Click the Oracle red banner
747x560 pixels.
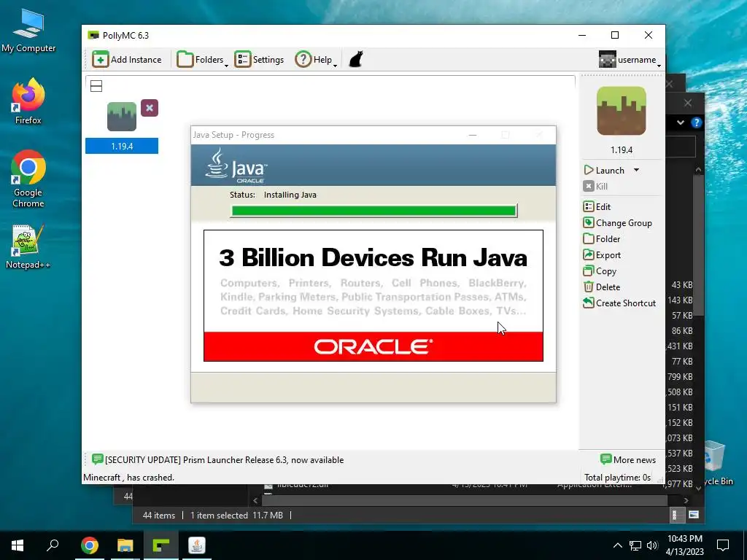point(373,346)
